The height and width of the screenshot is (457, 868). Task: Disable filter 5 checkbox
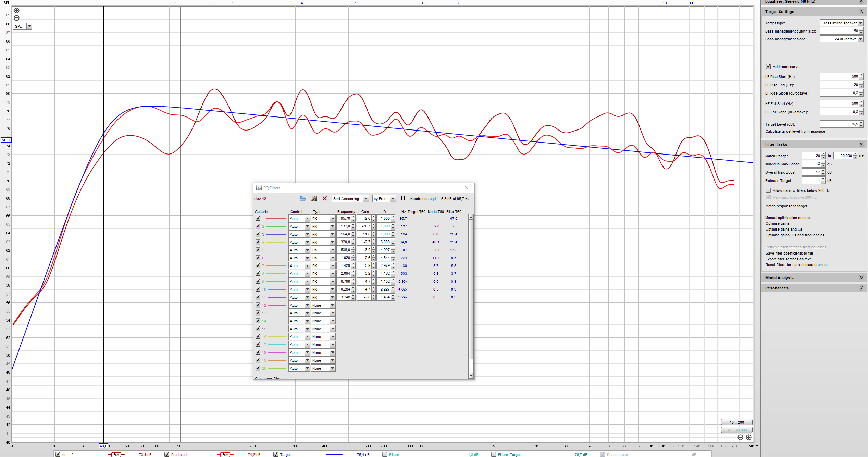coord(258,250)
